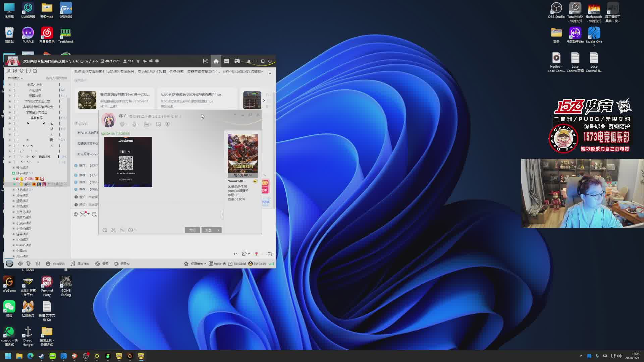644x362 pixels.
Task: Favorite the channel with star icon
Action: 138,61
